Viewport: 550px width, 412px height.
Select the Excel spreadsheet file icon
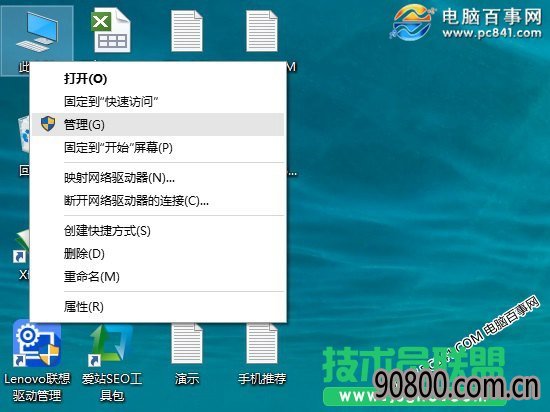(x=112, y=31)
